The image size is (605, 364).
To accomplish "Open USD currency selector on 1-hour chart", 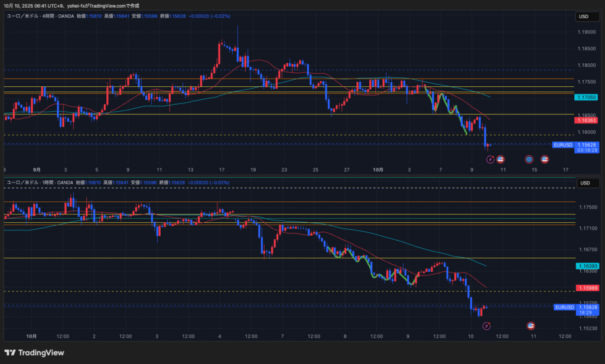I will 583,183.
